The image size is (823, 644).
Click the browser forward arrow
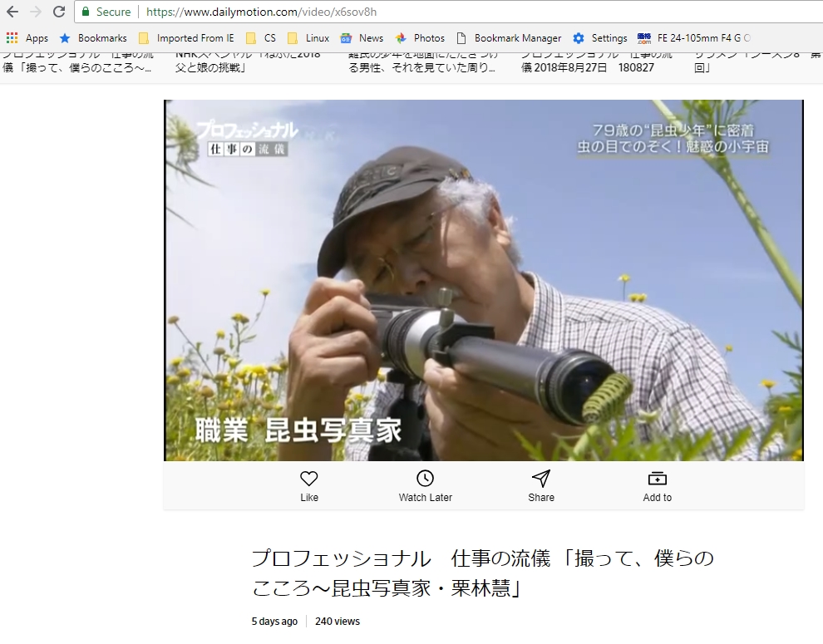tap(36, 12)
